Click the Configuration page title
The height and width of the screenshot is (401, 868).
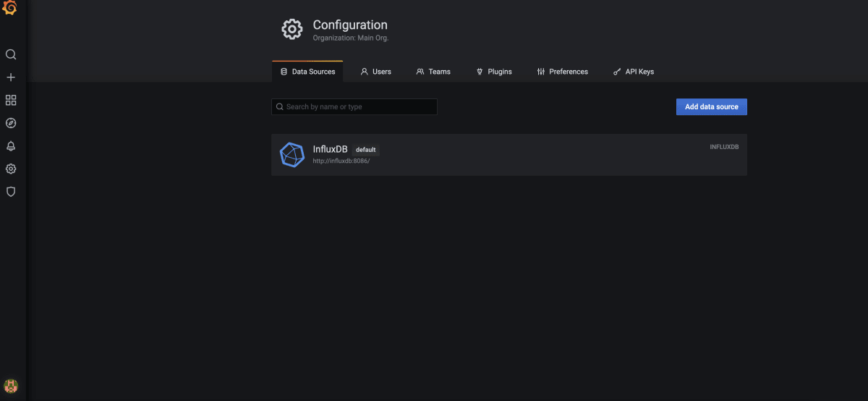pyautogui.click(x=350, y=25)
